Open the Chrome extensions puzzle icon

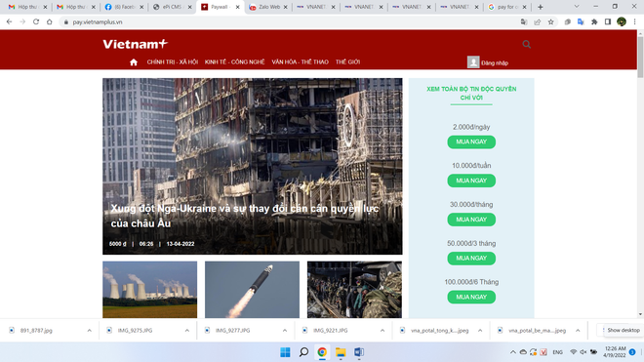click(x=594, y=22)
